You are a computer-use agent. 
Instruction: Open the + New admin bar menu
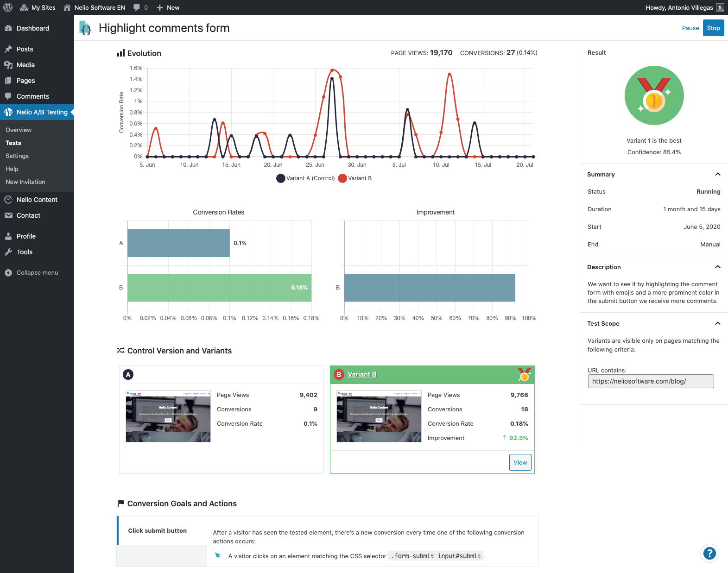(x=168, y=7)
